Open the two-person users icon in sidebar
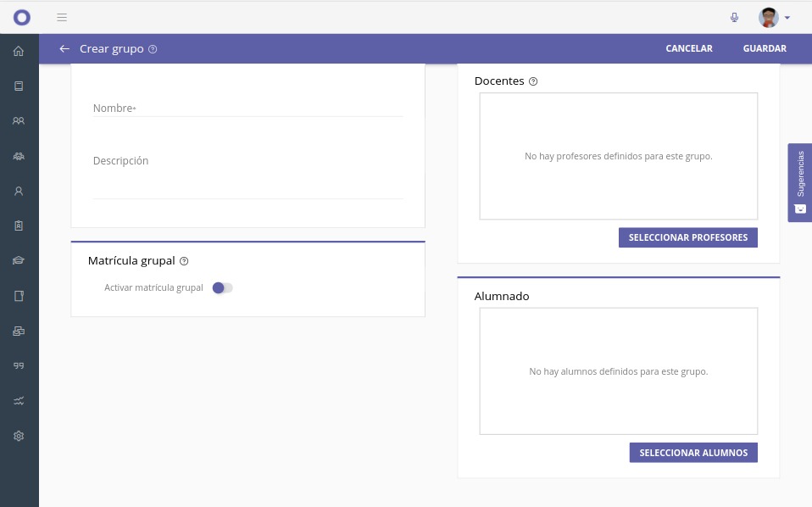This screenshot has width=812, height=507. (19, 121)
